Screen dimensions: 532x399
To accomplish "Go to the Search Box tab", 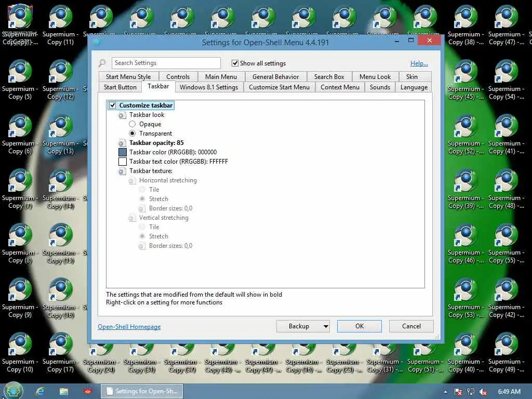I will [329, 77].
